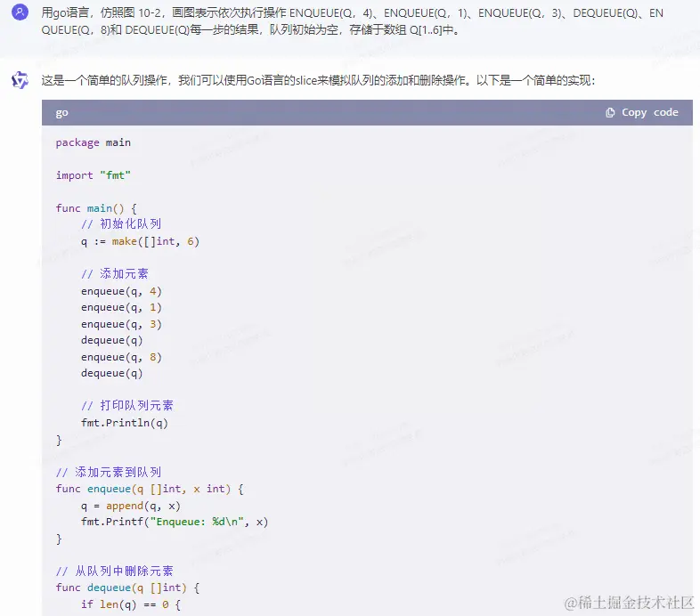Click the 'q := make([]int, 6)' line

pos(140,241)
